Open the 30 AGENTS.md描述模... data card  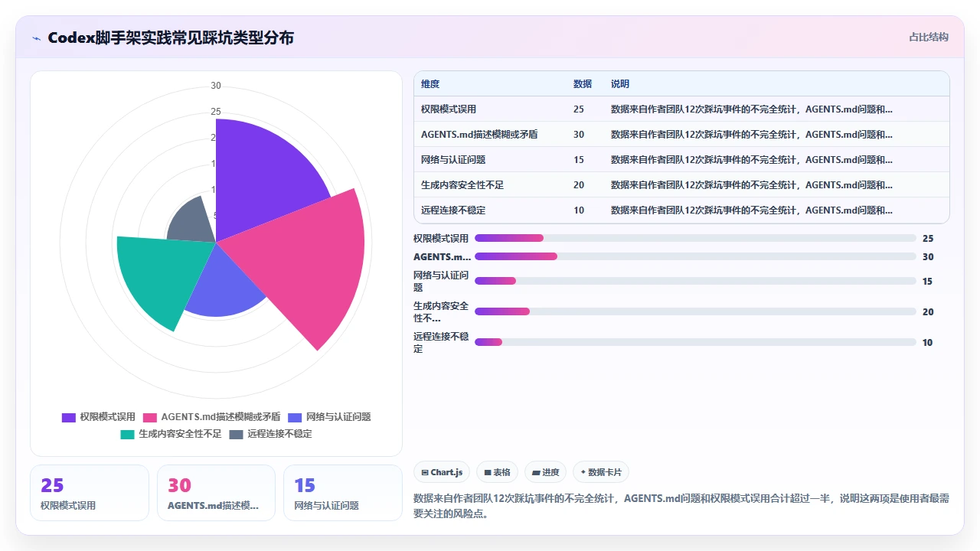pyautogui.click(x=216, y=493)
